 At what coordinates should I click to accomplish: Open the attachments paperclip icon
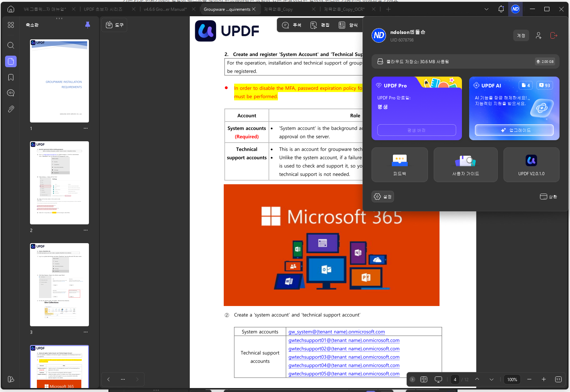coord(11,109)
